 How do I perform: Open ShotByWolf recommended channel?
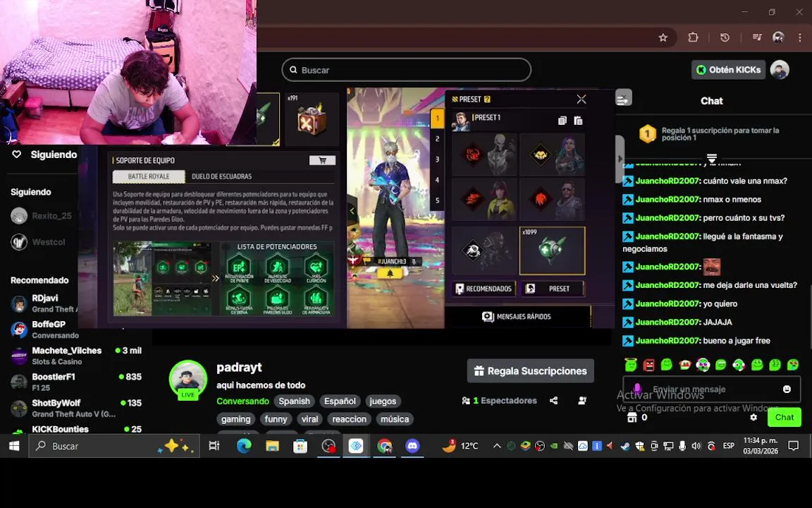point(76,409)
